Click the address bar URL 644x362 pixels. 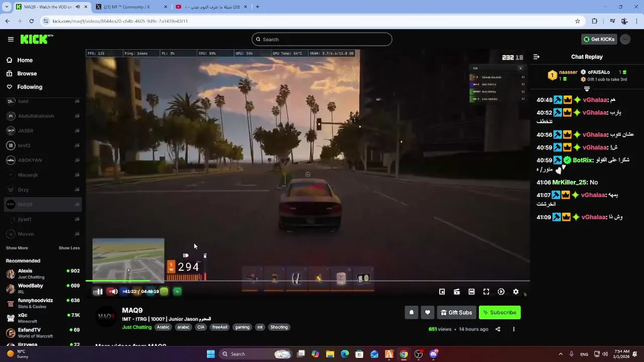[120, 21]
